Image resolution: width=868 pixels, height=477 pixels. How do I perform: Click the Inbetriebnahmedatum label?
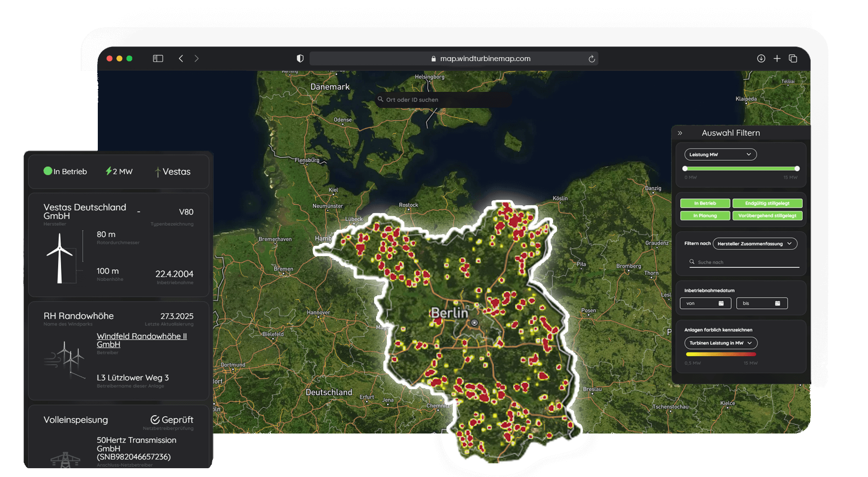[x=709, y=290]
